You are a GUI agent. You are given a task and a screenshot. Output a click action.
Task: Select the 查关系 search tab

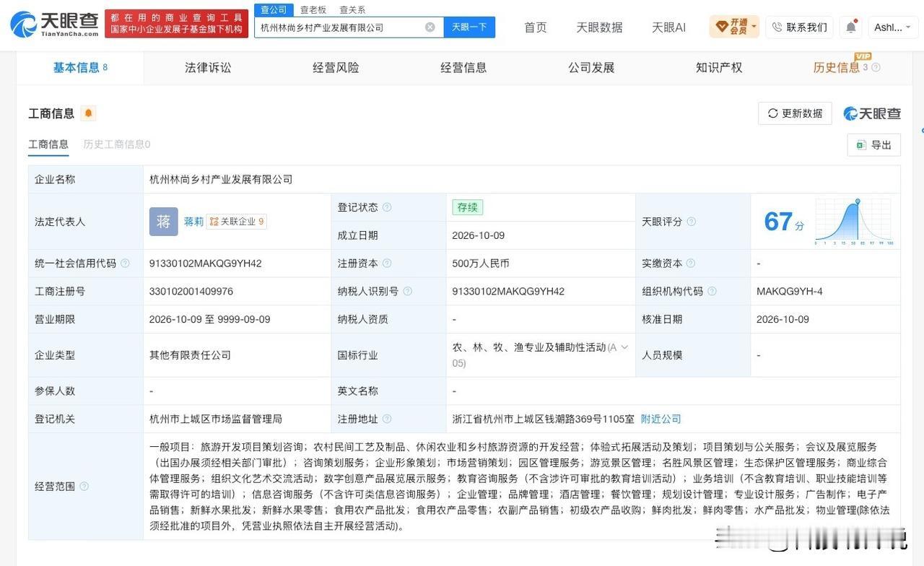(x=352, y=9)
